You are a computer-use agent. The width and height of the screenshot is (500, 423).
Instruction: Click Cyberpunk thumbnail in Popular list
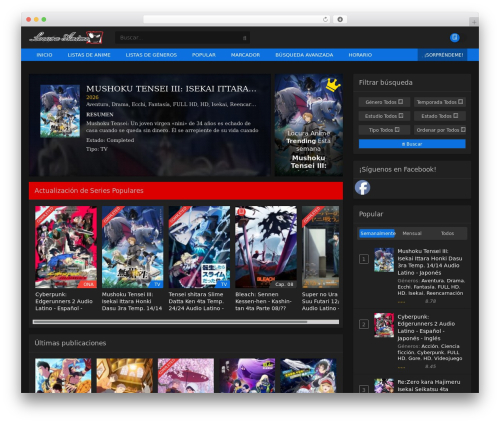(384, 325)
